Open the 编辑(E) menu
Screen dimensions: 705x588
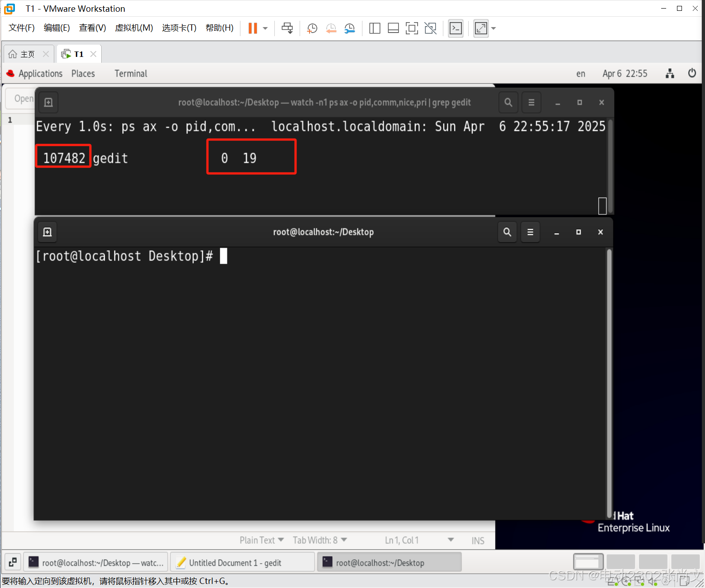pyautogui.click(x=57, y=28)
